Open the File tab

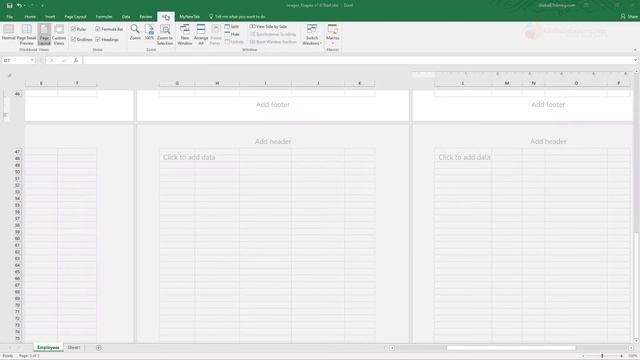tap(9, 17)
